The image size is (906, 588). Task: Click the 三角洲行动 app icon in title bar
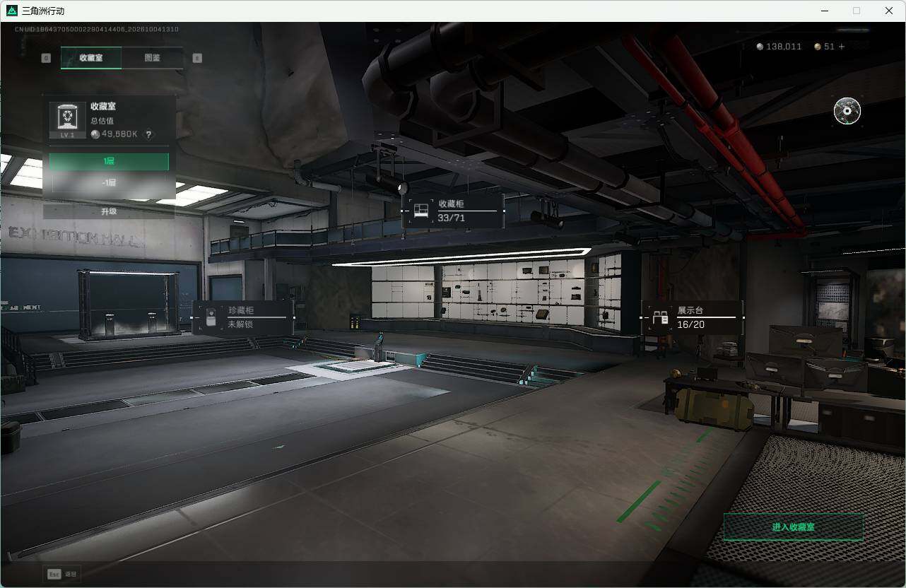[11, 11]
